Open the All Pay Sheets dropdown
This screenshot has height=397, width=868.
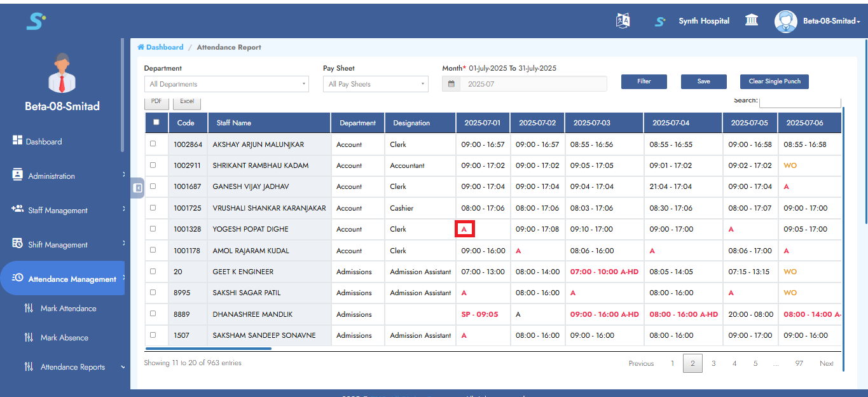(x=376, y=84)
